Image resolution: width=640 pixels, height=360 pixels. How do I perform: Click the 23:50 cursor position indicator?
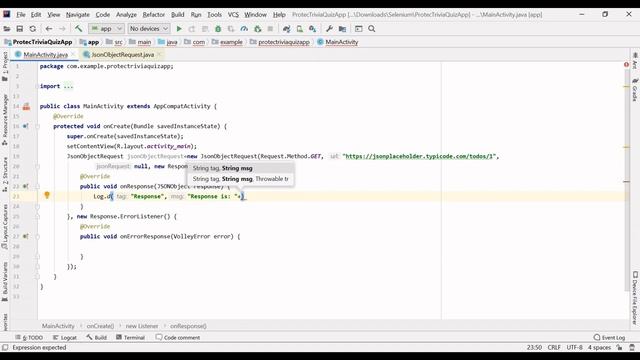tap(534, 347)
